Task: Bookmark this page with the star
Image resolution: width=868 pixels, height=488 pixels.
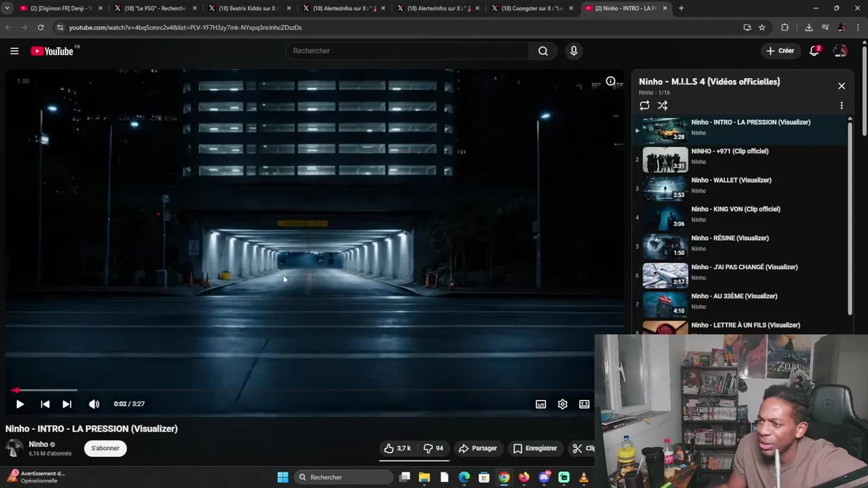Action: point(762,27)
